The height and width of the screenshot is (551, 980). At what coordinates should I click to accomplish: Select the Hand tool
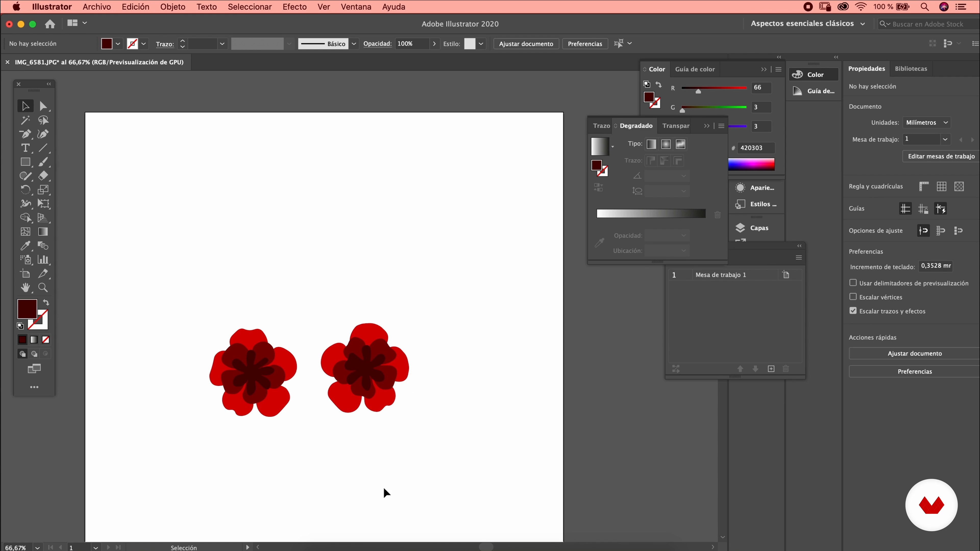[x=25, y=287]
